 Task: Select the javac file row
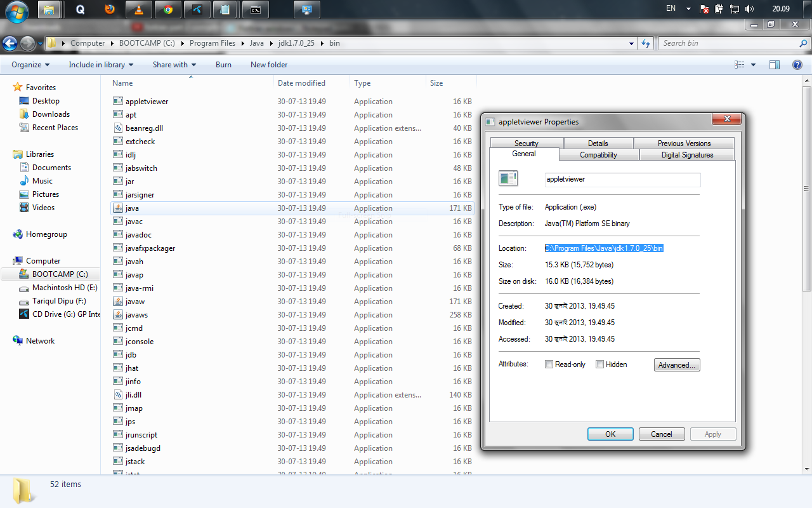[x=292, y=222]
